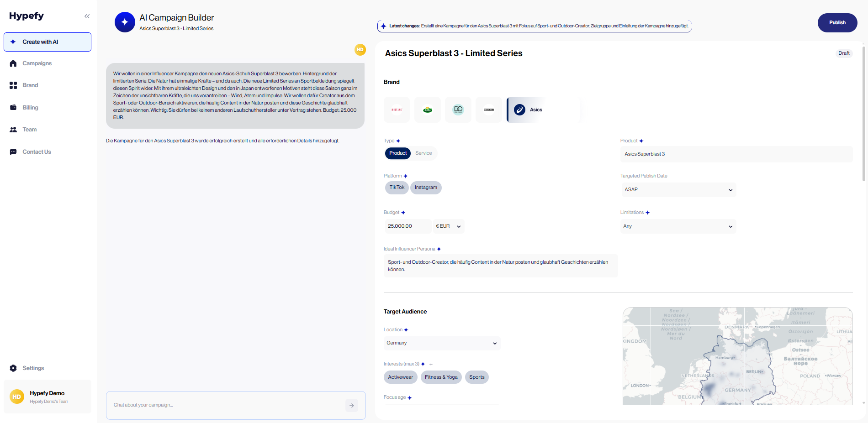Open the EUR currency dropdown
This screenshot has width=868, height=423.
click(x=449, y=226)
